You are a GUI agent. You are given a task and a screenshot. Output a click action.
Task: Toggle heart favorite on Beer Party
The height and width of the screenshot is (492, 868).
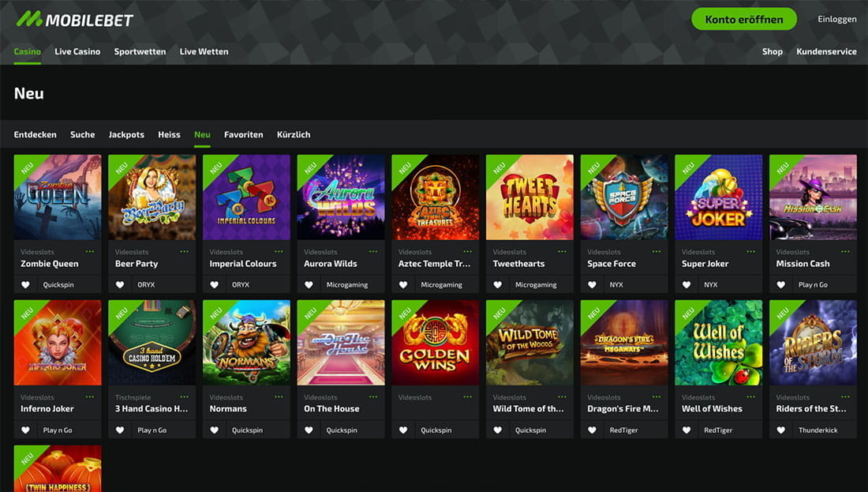[120, 285]
